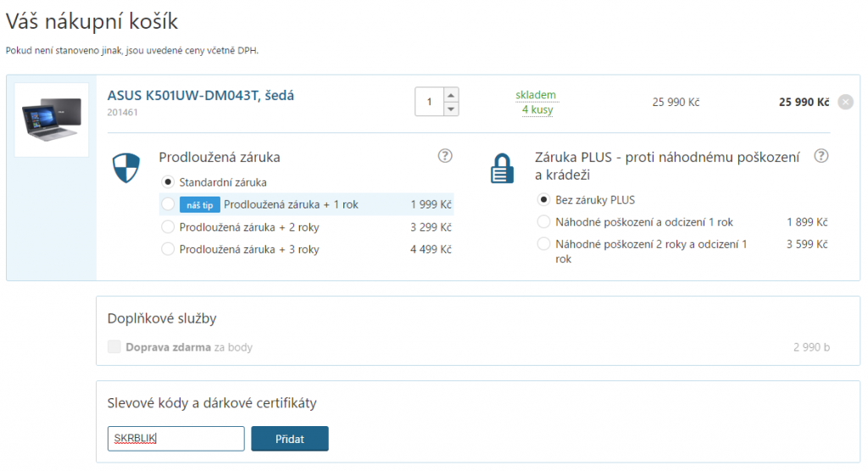Image resolution: width=868 pixels, height=471 pixels.
Task: Click the Přidat button
Action: pos(290,439)
